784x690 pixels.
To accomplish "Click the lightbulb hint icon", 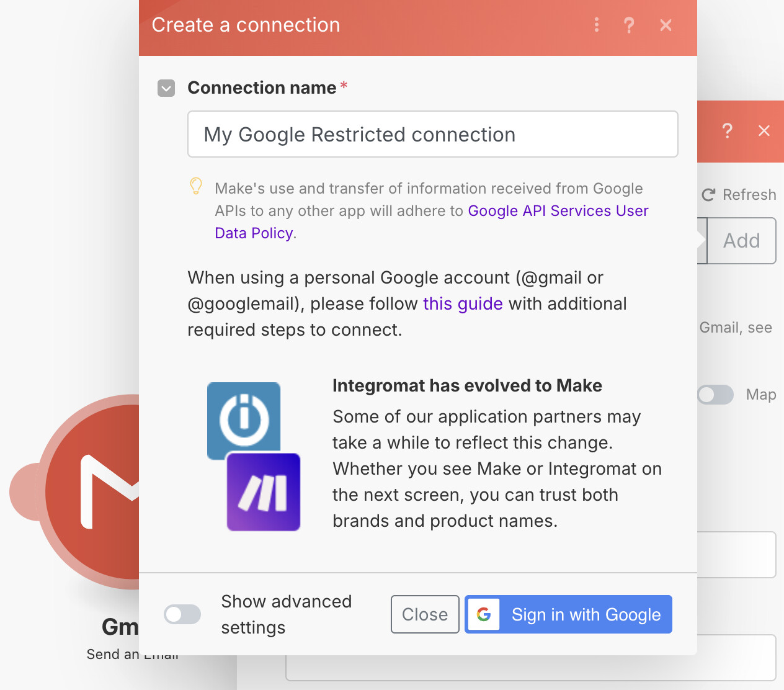I will (x=196, y=186).
